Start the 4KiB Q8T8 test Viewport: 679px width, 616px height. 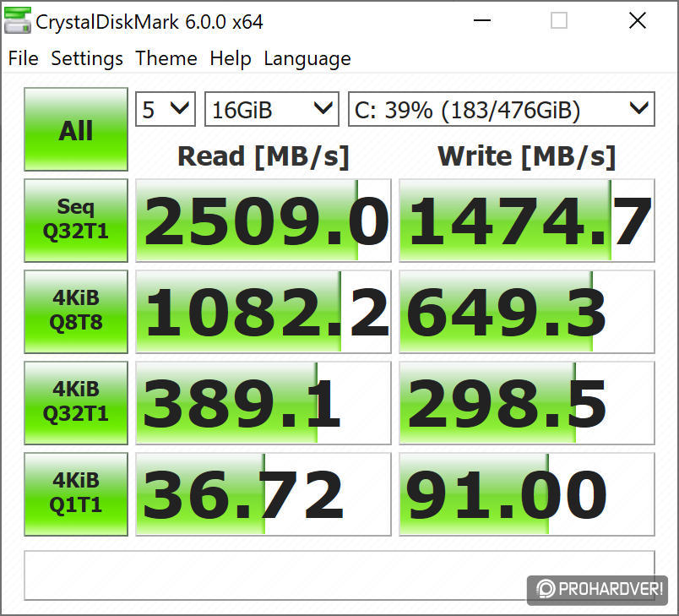(76, 312)
